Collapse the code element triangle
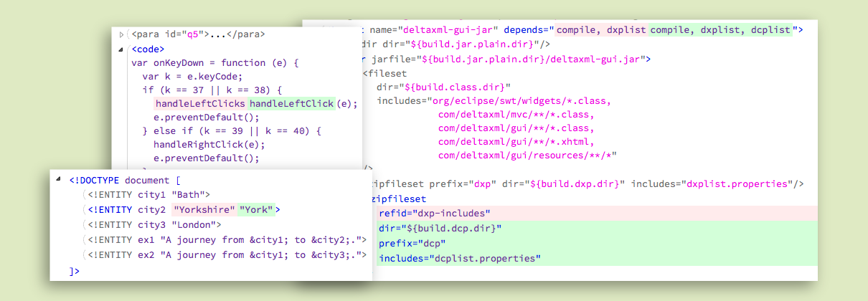The height and width of the screenshot is (301, 868). pos(122,49)
